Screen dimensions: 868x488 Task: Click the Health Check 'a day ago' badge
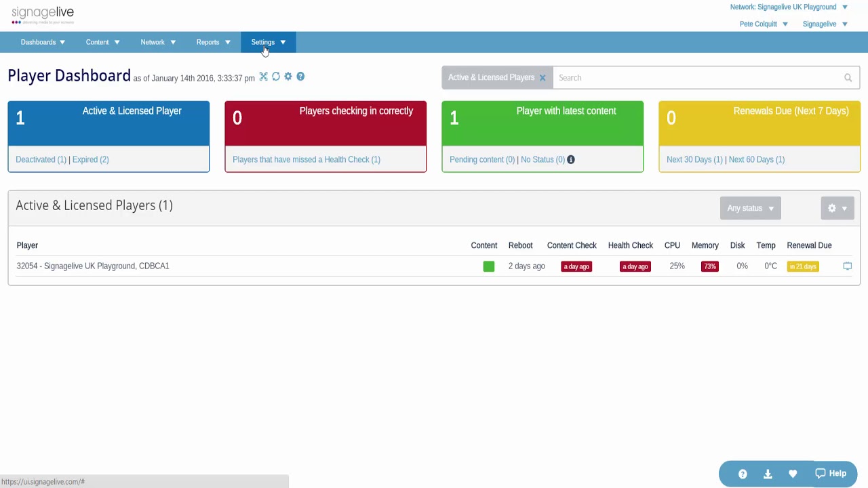click(635, 266)
